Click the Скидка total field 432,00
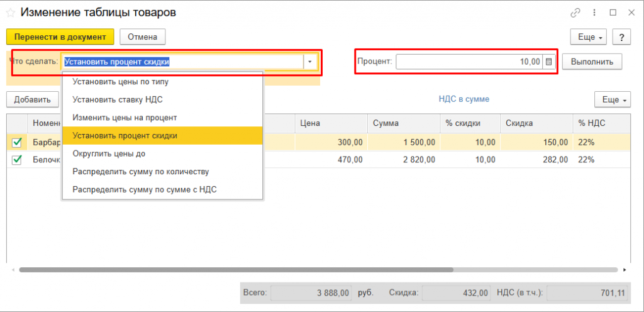644x312 pixels. tap(456, 293)
